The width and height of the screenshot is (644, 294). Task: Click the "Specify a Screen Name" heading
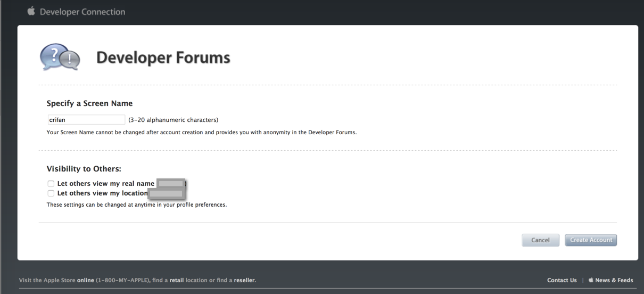tap(89, 103)
